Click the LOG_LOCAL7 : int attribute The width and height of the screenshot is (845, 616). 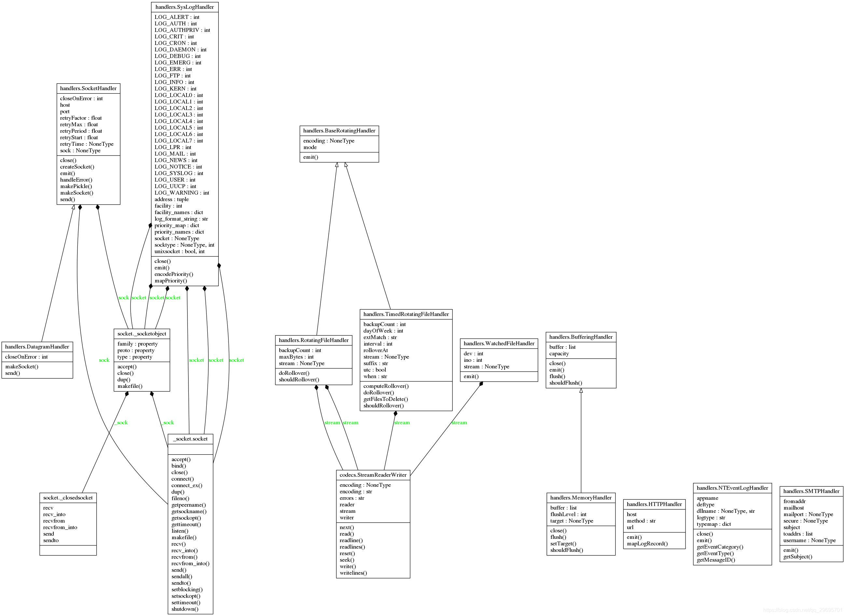click(179, 141)
